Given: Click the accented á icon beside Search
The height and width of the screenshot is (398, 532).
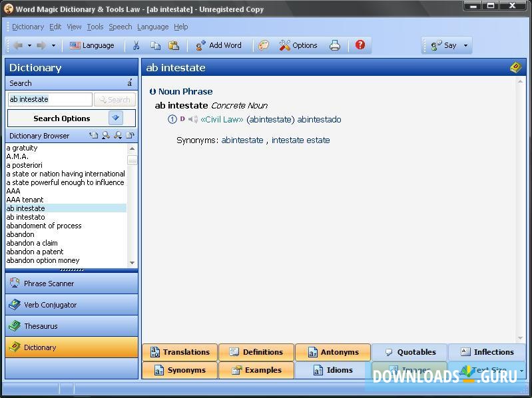Looking at the screenshot, I should coord(130,83).
